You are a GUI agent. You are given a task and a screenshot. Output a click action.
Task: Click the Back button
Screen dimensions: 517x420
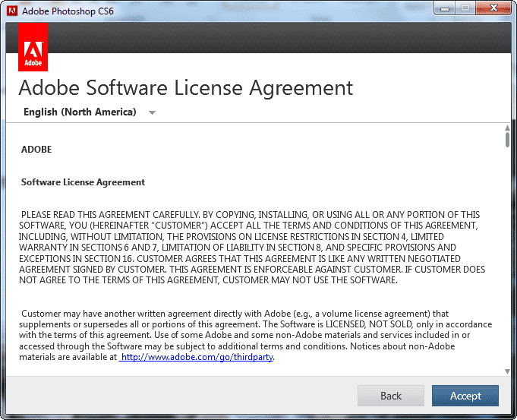(x=391, y=395)
